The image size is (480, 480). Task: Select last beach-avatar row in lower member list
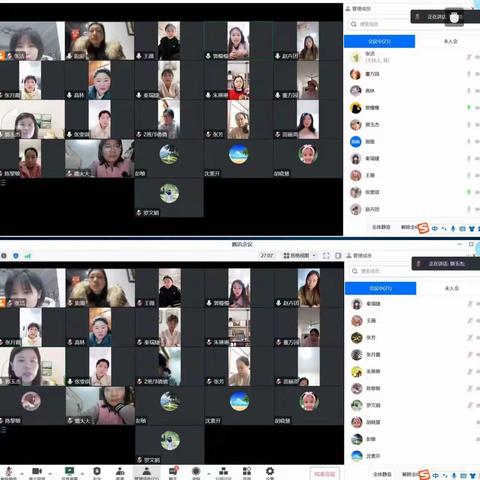(412, 456)
